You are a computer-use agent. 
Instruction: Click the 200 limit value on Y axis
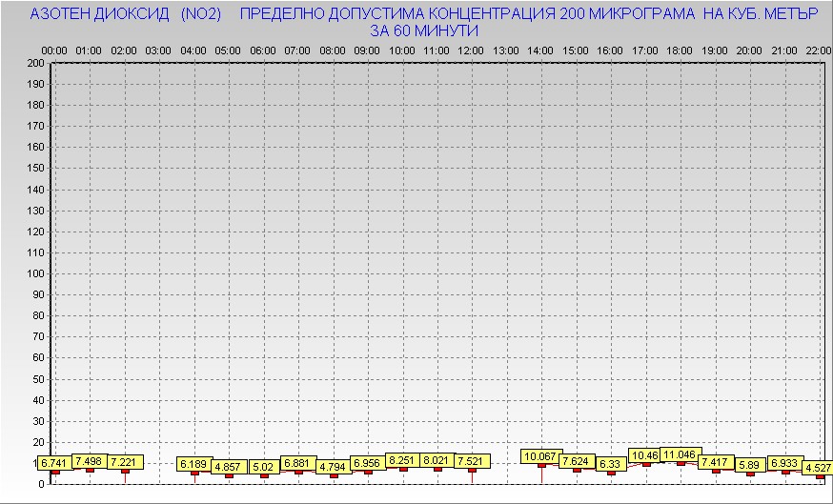[x=35, y=63]
